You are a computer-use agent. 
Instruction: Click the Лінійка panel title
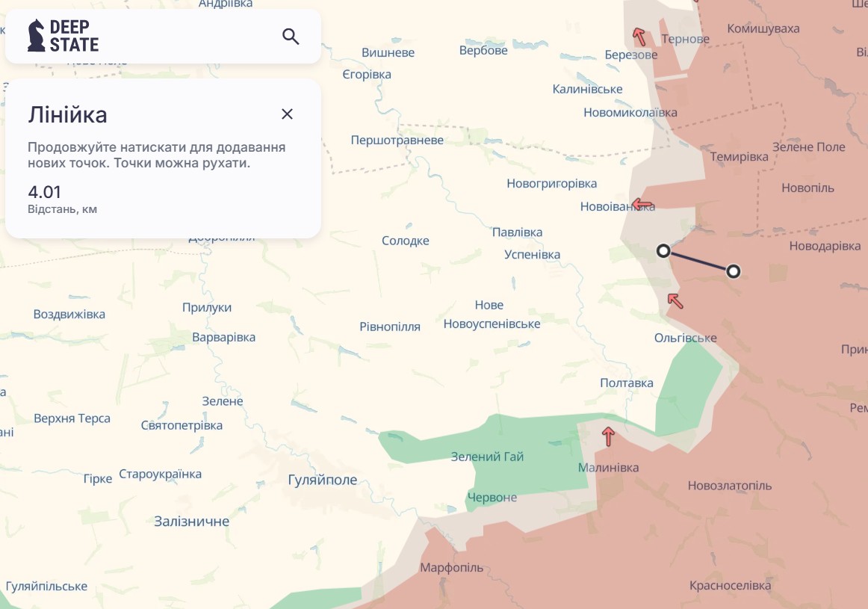click(x=67, y=115)
